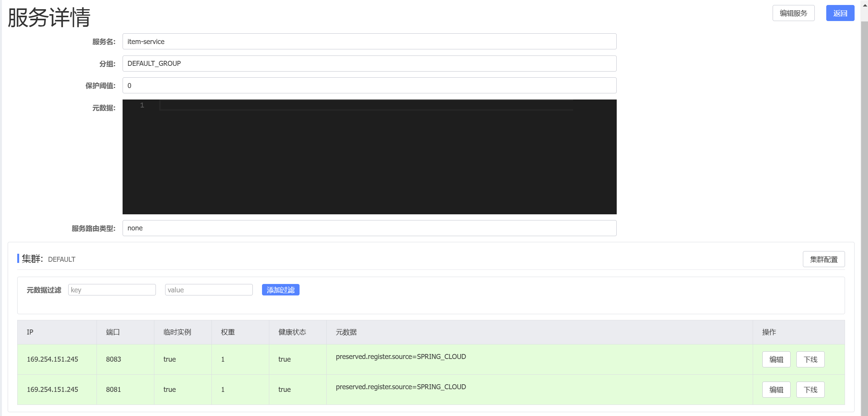Click the 分组 field showing DEFAULT_GROUP
868x416 pixels.
[x=369, y=64]
